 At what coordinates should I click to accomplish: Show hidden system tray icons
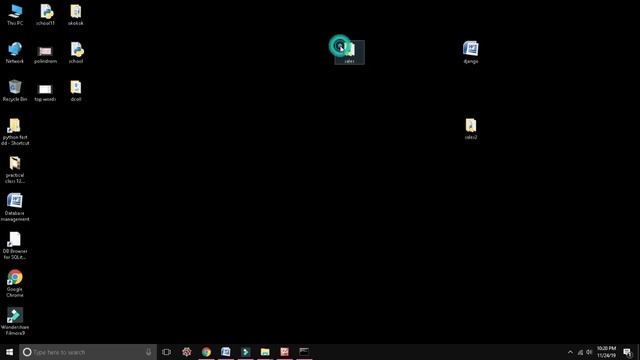pyautogui.click(x=570, y=352)
